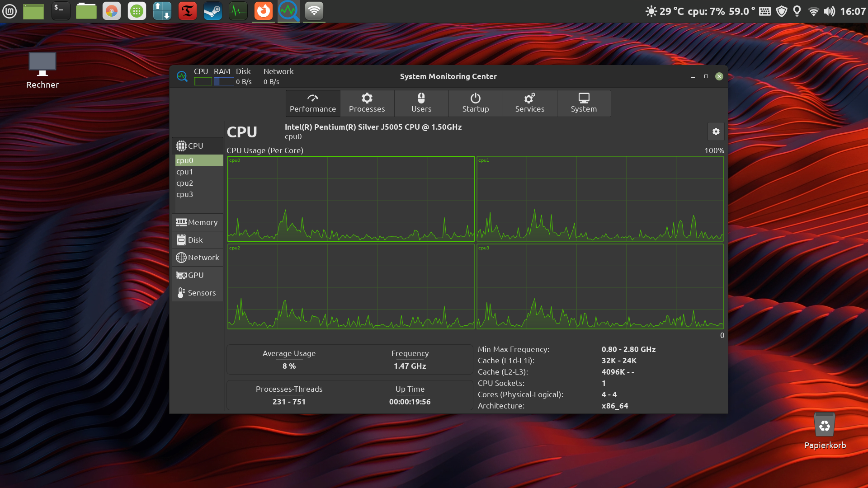Image resolution: width=868 pixels, height=488 pixels.
Task: Open the Wi-Fi app in panel
Action: tap(314, 11)
